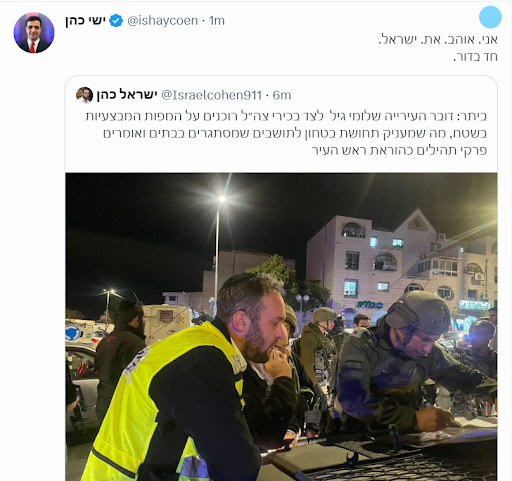This screenshot has width=512, height=481.
Task: Click the display name ישראל כהן
Action: [x=127, y=95]
